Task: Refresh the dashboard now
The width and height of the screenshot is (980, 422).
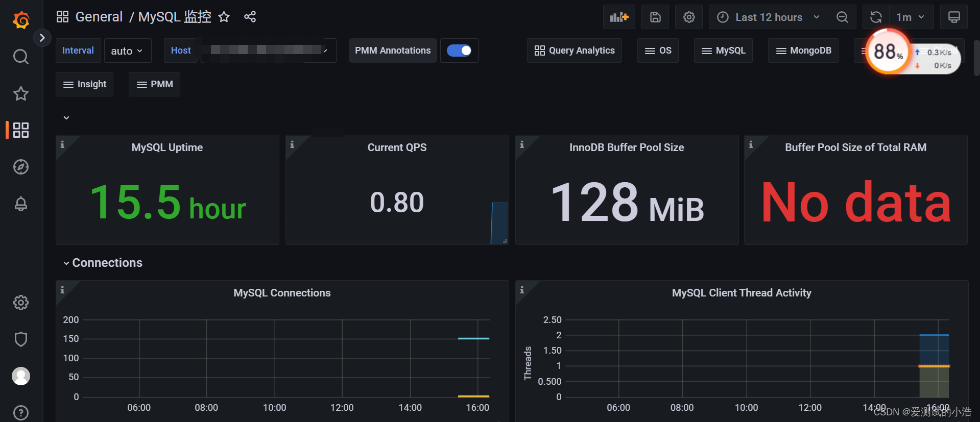Action: [x=876, y=17]
